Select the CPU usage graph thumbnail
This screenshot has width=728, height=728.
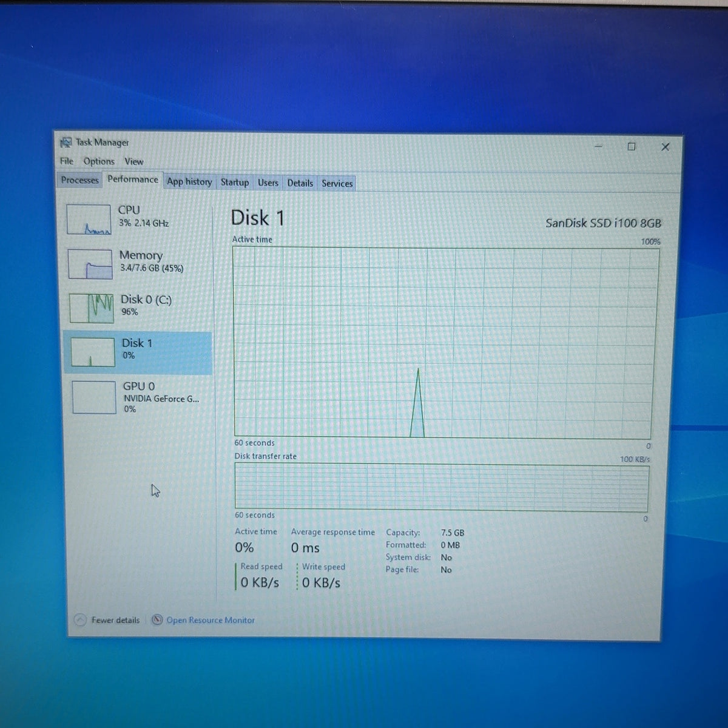pyautogui.click(x=89, y=219)
